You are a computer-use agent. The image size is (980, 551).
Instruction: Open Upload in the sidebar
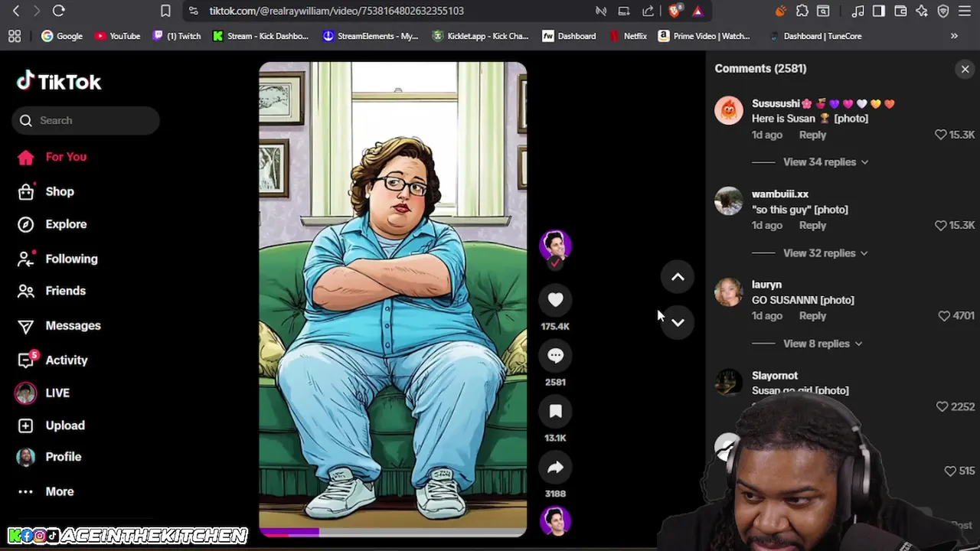[x=64, y=425]
